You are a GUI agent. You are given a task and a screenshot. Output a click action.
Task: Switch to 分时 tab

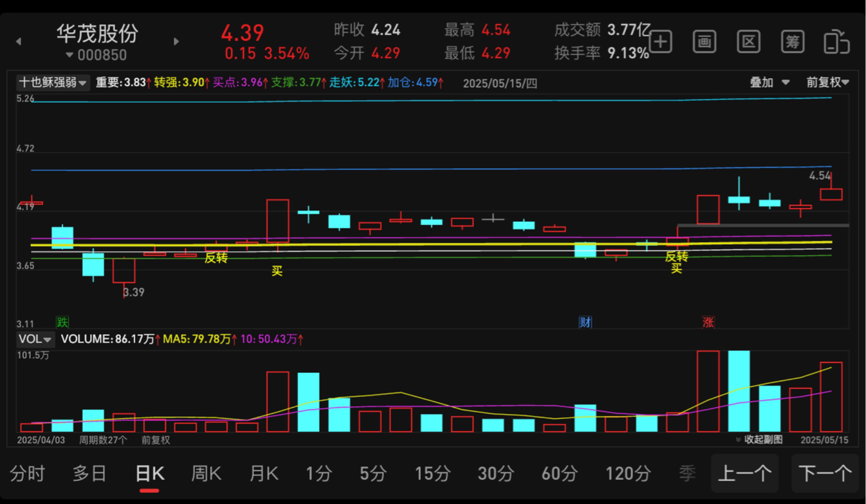click(x=28, y=473)
